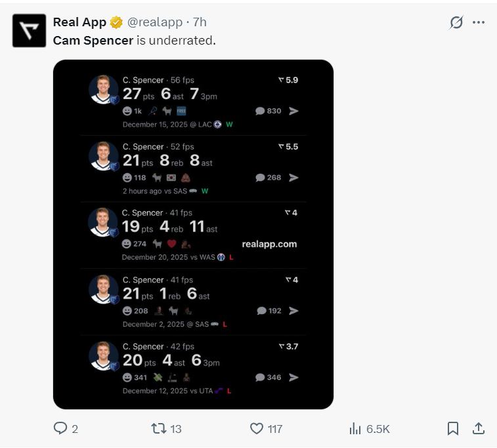This screenshot has width=497, height=448.
Task: Repost the post with 13 reposts
Action: 158,428
